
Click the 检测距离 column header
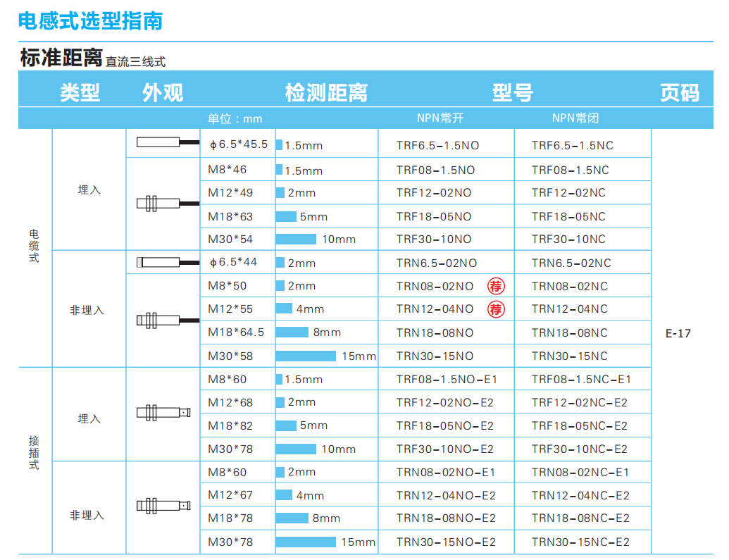[326, 92]
